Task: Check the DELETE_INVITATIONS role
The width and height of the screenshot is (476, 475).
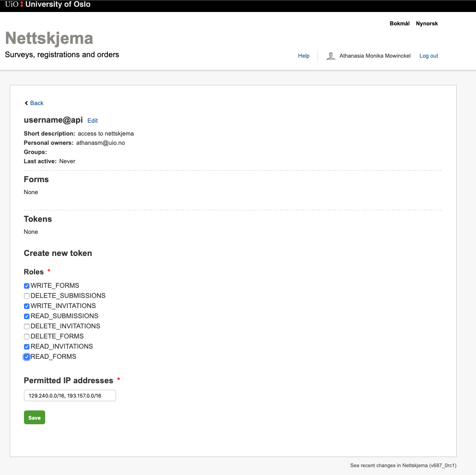Action: (27, 327)
